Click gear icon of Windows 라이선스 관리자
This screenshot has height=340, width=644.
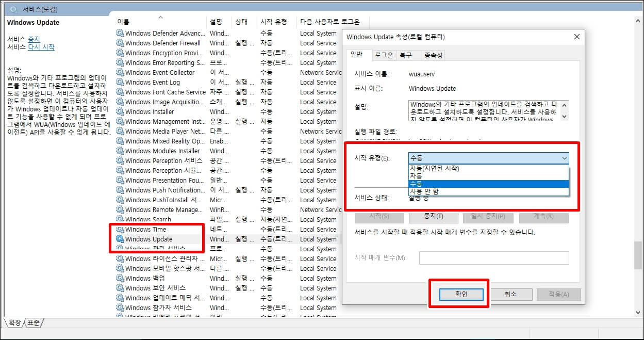(120, 259)
